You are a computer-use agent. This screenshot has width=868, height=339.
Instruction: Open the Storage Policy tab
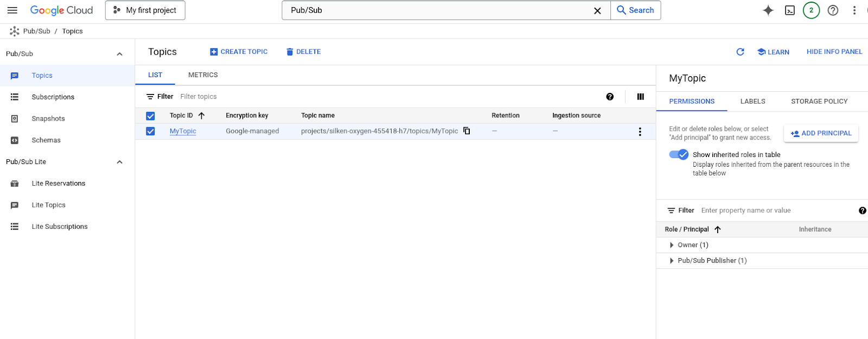pyautogui.click(x=819, y=102)
